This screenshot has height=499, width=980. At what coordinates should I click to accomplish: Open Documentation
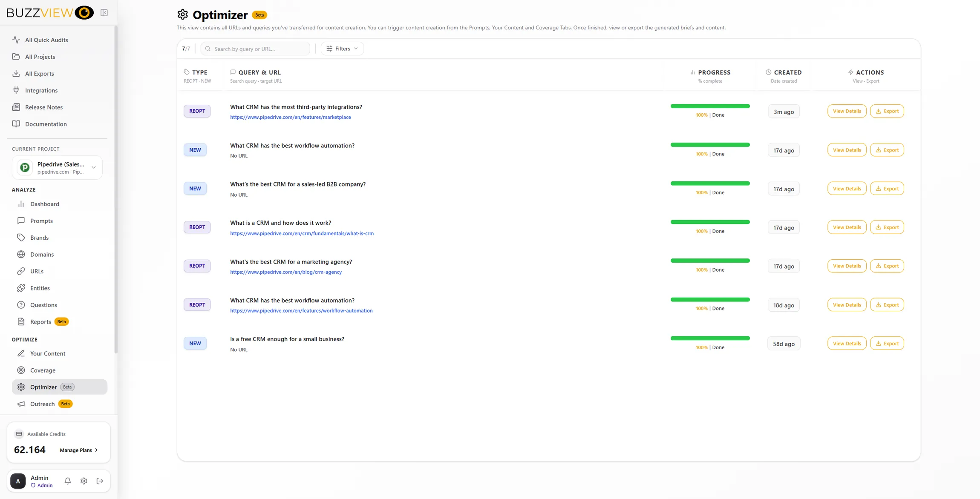click(46, 124)
